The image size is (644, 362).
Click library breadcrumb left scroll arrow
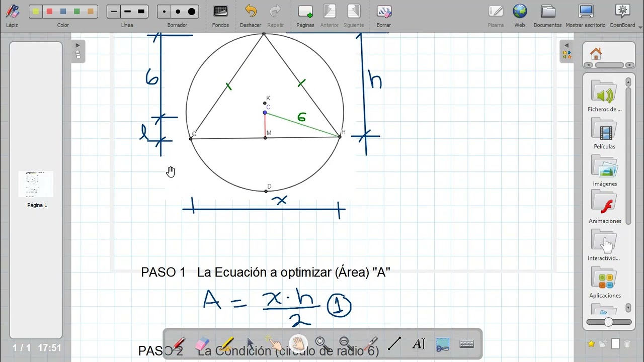[588, 65]
